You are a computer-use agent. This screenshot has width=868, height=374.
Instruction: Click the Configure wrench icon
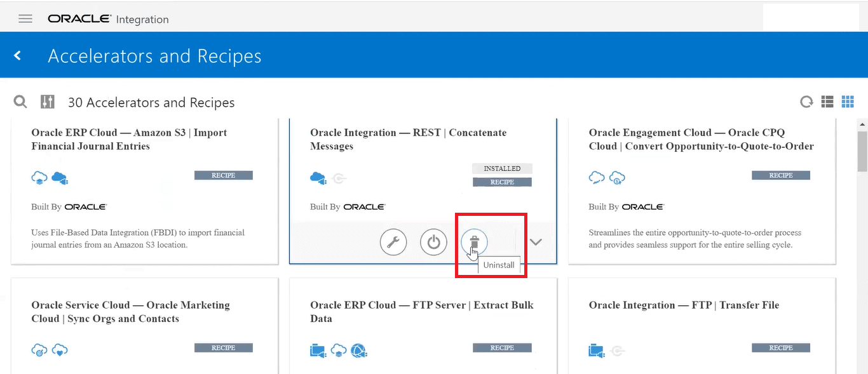point(393,243)
